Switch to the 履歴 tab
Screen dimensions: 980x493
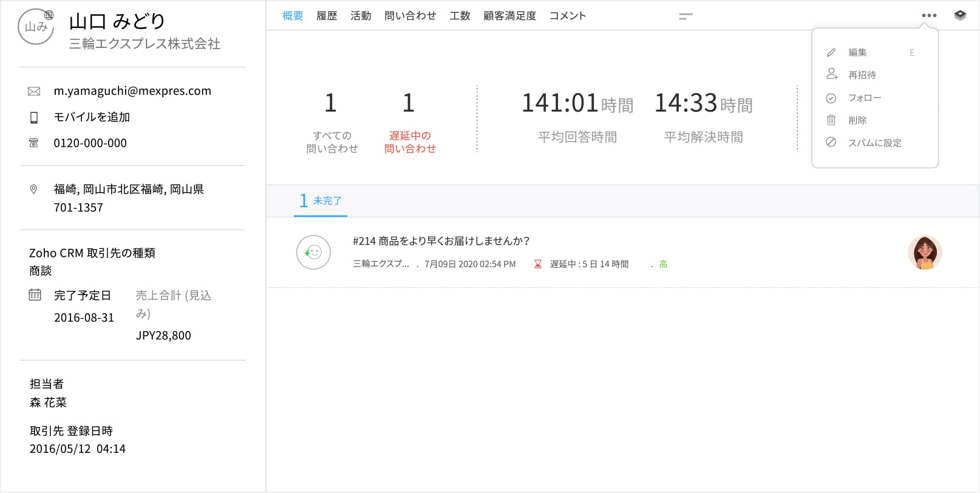pyautogui.click(x=327, y=16)
